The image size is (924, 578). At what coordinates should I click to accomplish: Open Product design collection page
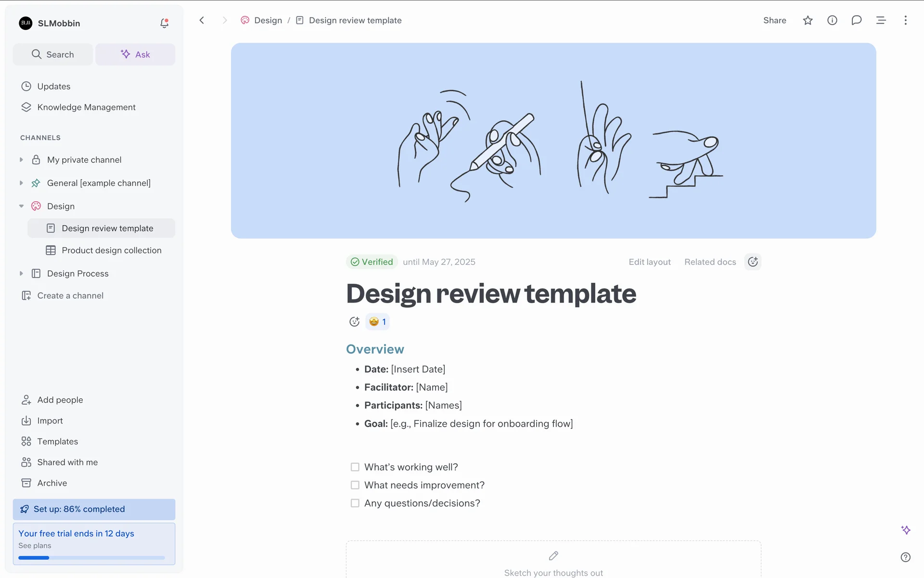111,250
